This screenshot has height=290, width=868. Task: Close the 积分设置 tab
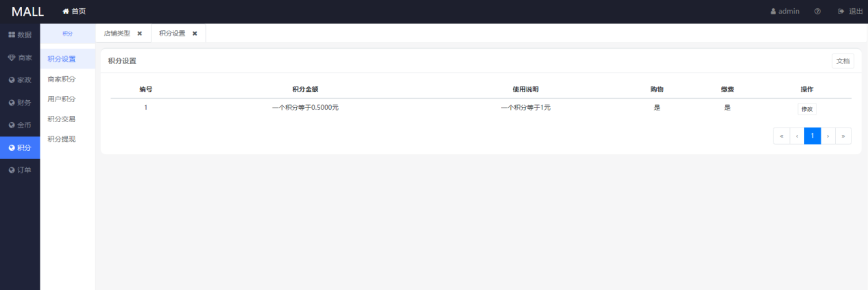pyautogui.click(x=195, y=34)
